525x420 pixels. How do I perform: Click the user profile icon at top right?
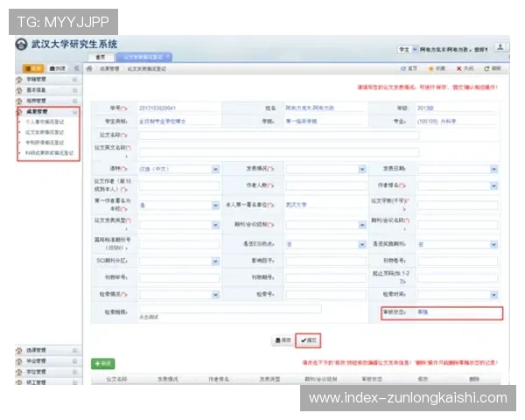pyautogui.click(x=500, y=47)
